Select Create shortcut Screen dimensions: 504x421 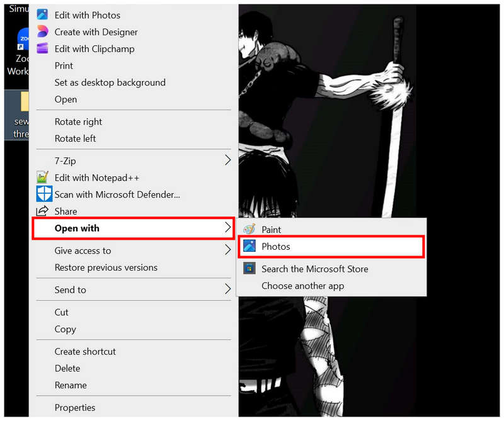coord(134,351)
